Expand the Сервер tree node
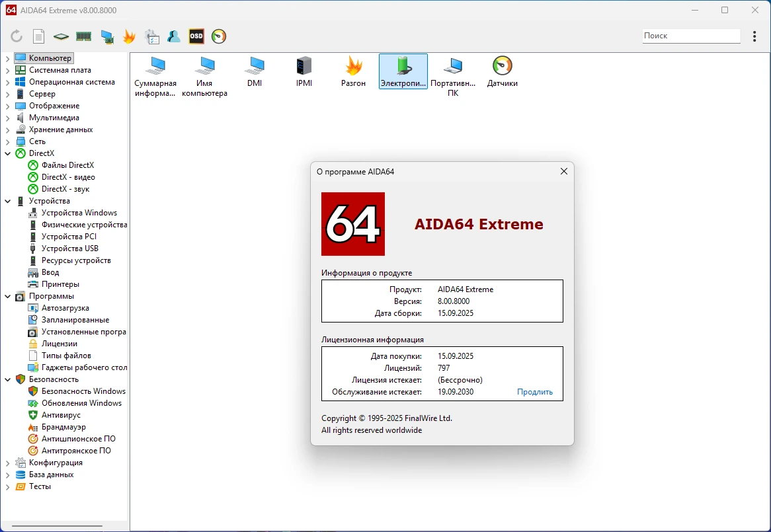The height and width of the screenshot is (532, 771). click(x=7, y=94)
